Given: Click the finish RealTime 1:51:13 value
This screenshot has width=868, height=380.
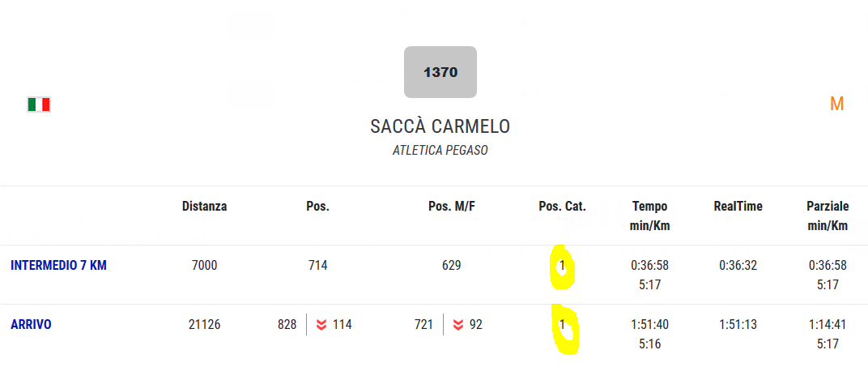Looking at the screenshot, I should [738, 325].
